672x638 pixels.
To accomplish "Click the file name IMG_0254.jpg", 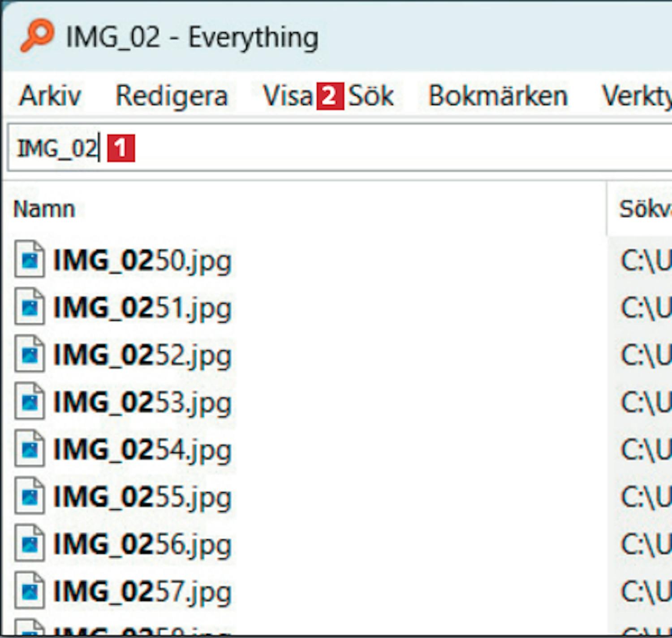I will (142, 450).
